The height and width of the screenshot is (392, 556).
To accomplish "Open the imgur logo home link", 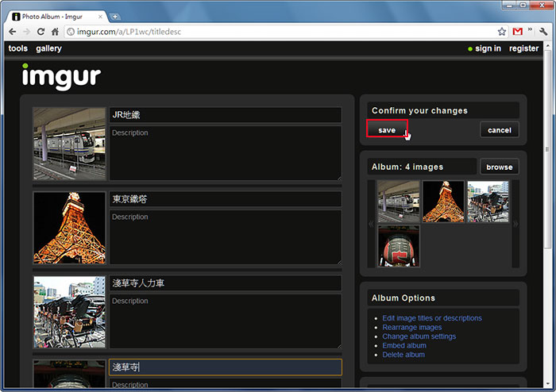I will click(x=61, y=76).
